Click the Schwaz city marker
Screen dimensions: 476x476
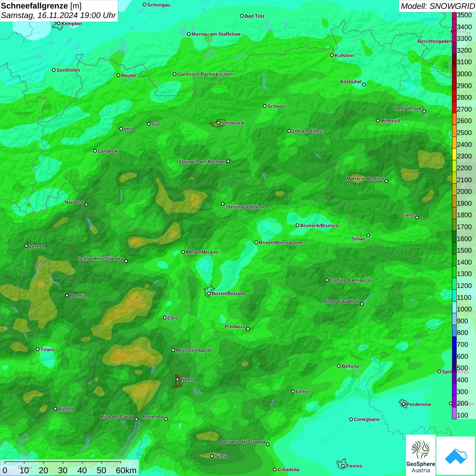265,106
